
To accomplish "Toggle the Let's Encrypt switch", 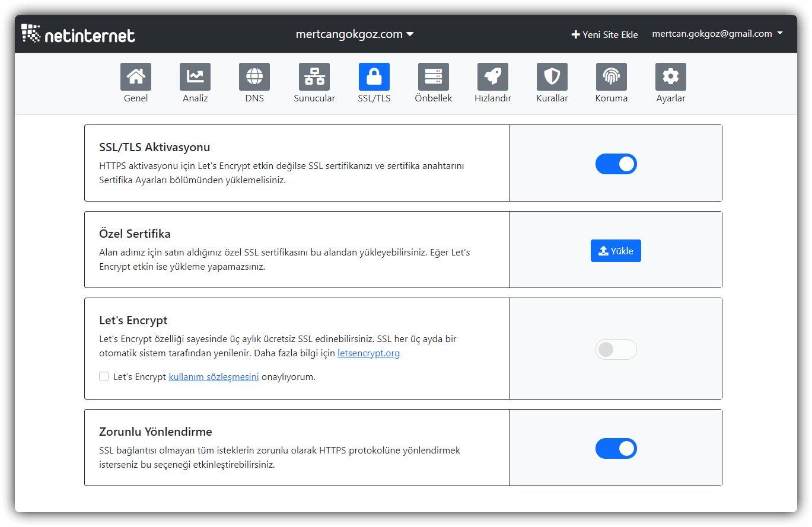I will coord(616,350).
